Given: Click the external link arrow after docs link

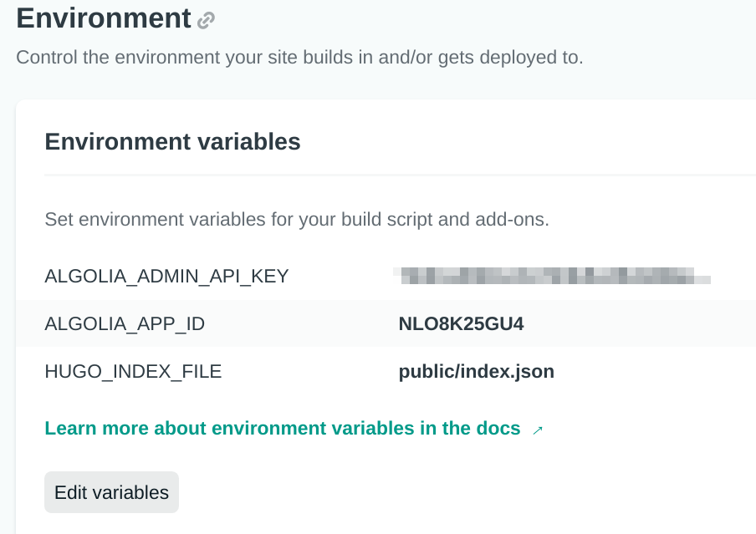Looking at the screenshot, I should point(538,430).
